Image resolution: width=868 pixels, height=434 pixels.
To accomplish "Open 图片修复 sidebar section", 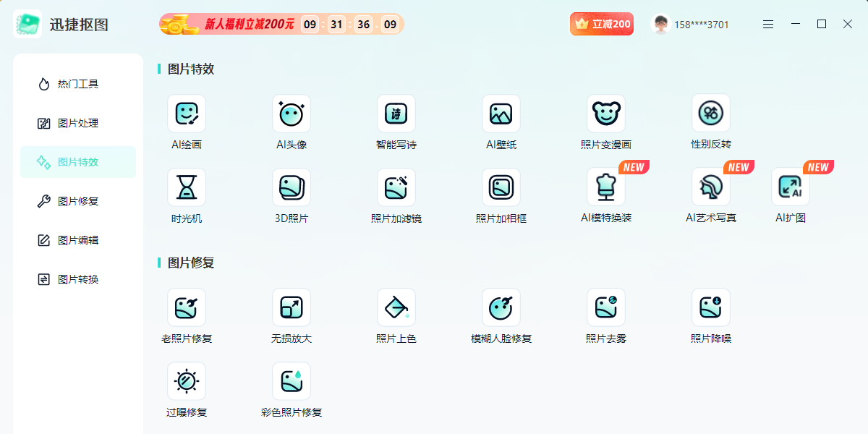I will [x=78, y=201].
